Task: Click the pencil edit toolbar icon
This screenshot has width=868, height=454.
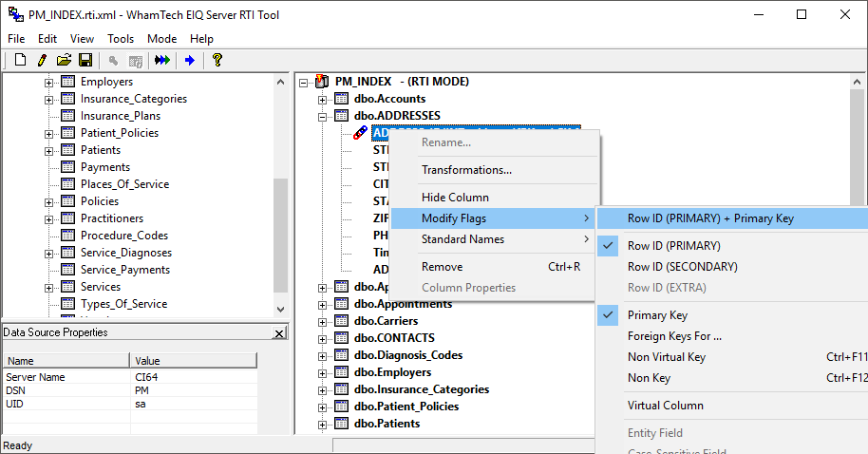Action: pyautogui.click(x=42, y=60)
